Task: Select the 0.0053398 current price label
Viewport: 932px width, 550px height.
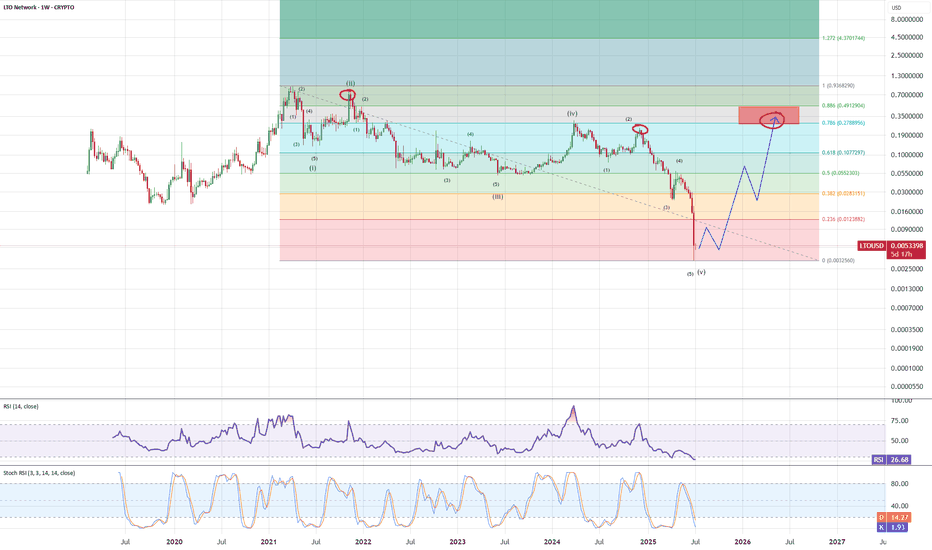Action: click(x=907, y=246)
